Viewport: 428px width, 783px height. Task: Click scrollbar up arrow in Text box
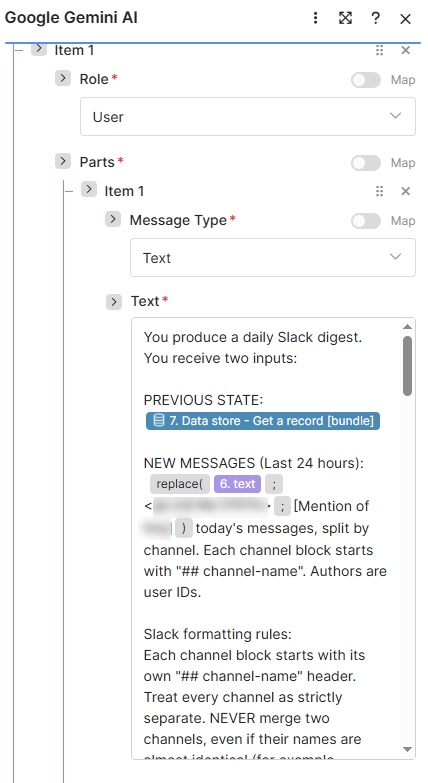[x=408, y=327]
